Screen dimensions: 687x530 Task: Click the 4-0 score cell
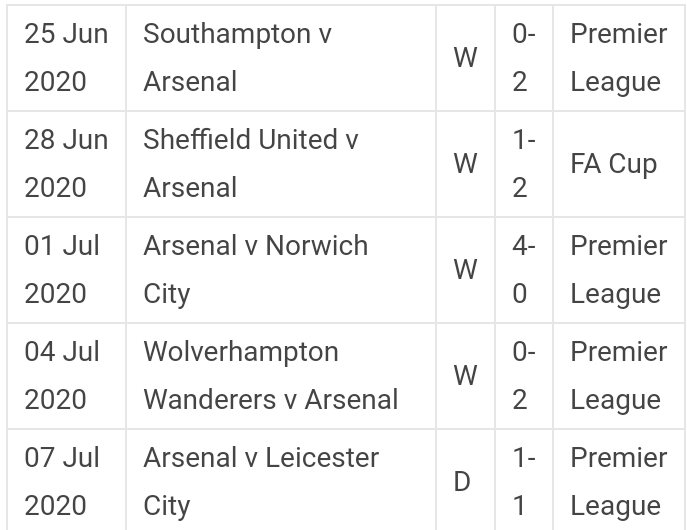pos(524,270)
